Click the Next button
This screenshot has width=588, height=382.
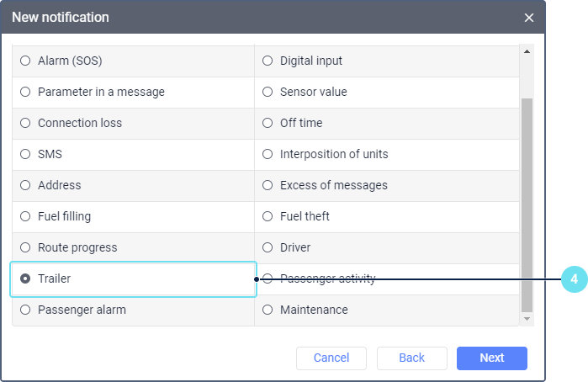click(491, 358)
